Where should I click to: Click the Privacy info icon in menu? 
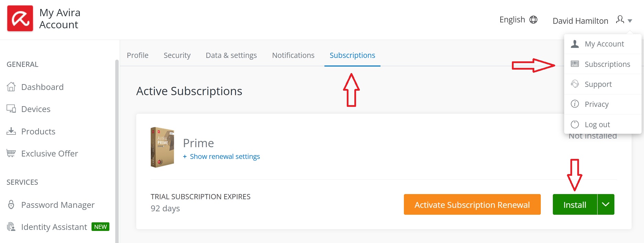pos(575,104)
